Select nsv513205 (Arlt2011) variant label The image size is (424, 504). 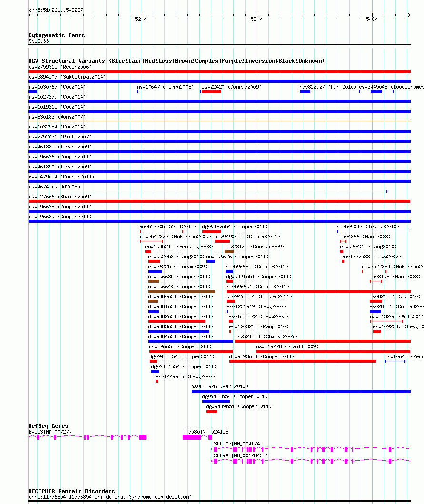coord(168,227)
